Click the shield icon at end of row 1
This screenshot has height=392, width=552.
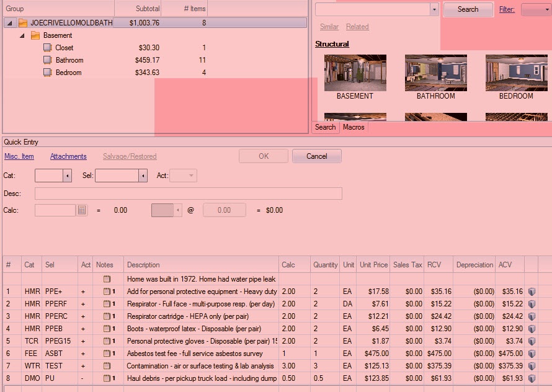tap(532, 292)
